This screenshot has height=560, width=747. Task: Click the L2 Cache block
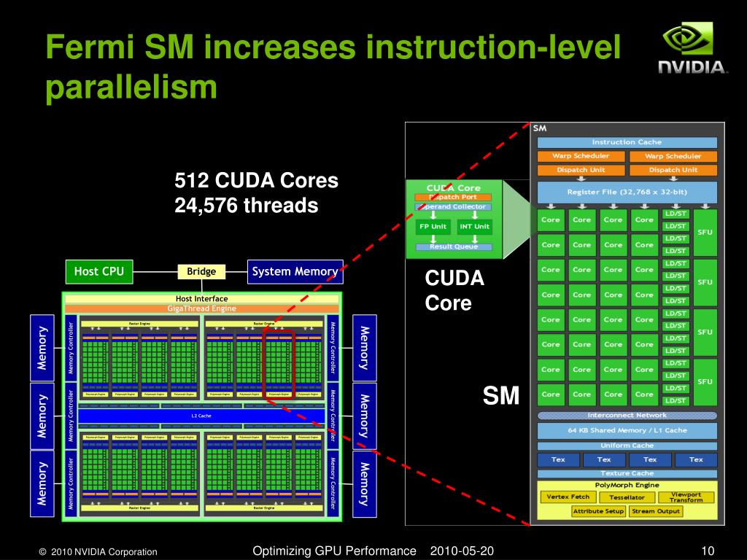point(201,416)
